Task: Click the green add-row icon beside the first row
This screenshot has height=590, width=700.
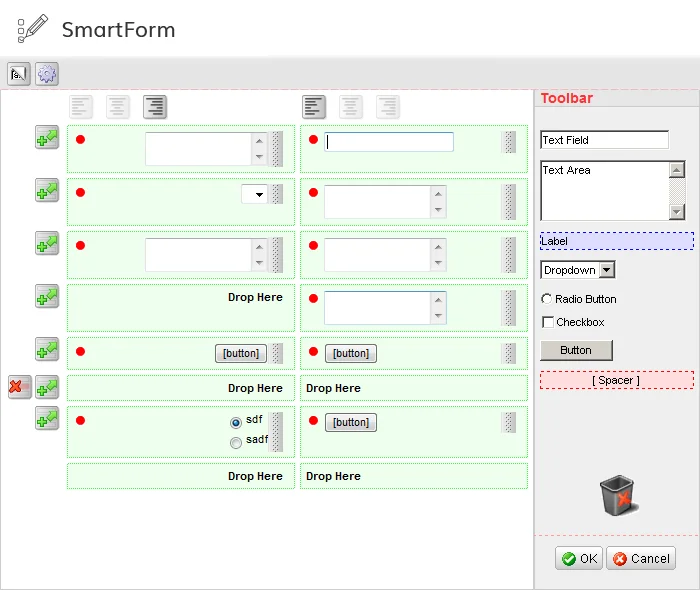Action: (47, 139)
